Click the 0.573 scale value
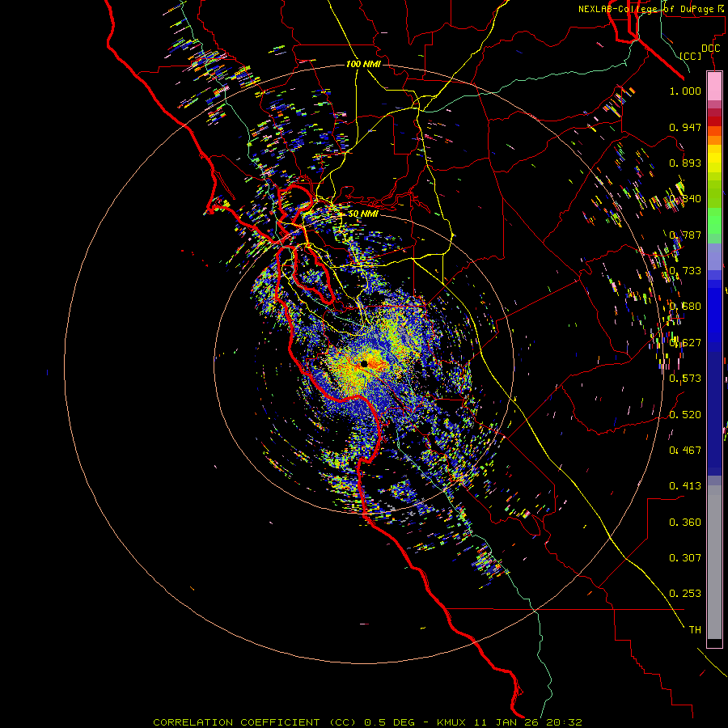The width and height of the screenshot is (728, 728). tap(685, 379)
